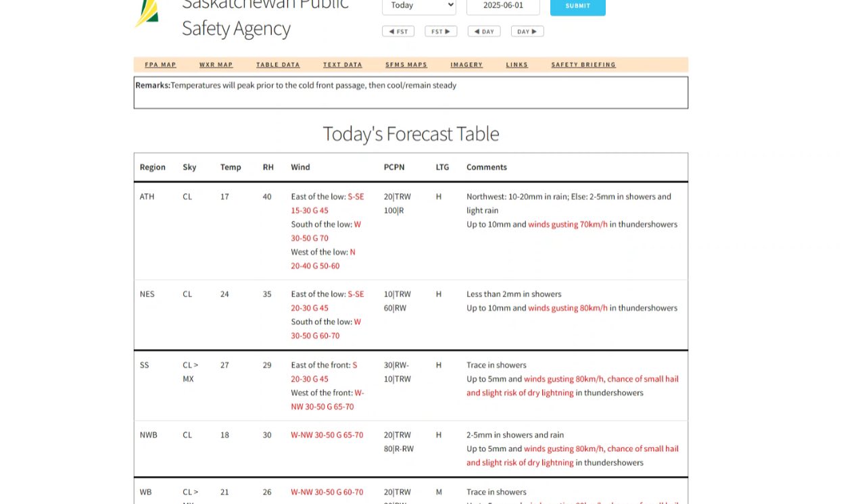This screenshot has height=504, width=841.
Task: Select the SS region cell
Action: pyautogui.click(x=145, y=365)
